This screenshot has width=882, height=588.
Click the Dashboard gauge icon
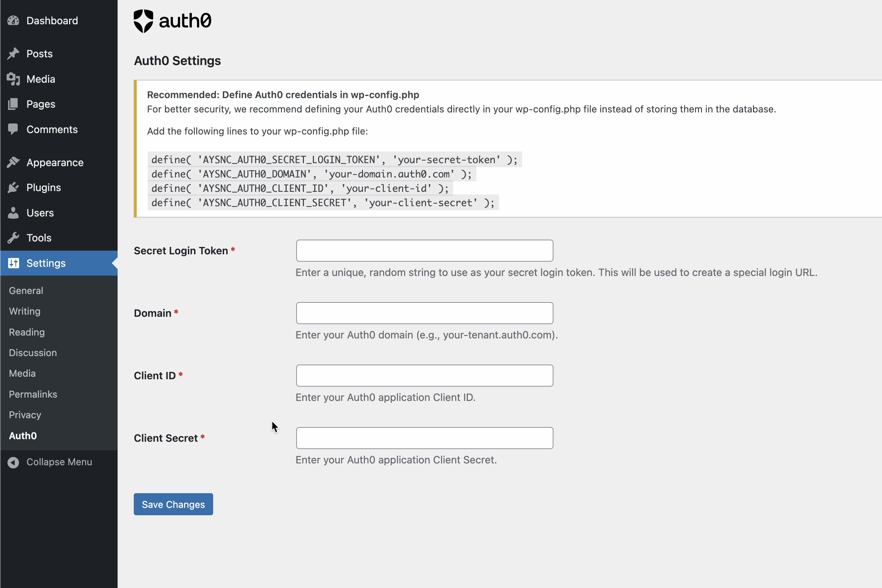pos(13,21)
